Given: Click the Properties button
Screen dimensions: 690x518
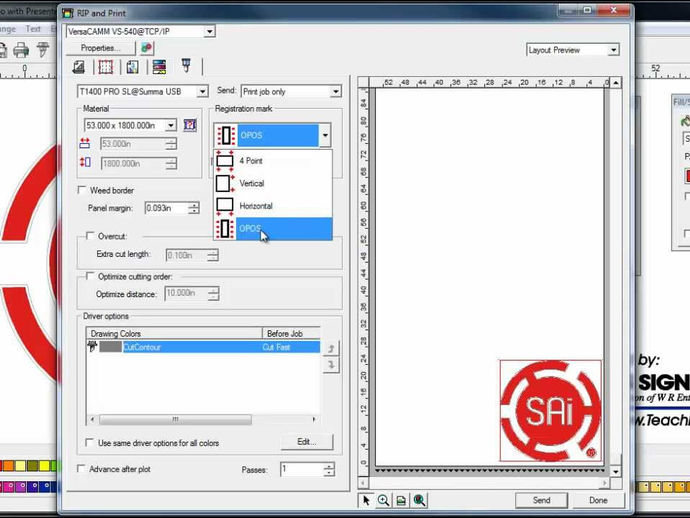Looking at the screenshot, I should (100, 48).
